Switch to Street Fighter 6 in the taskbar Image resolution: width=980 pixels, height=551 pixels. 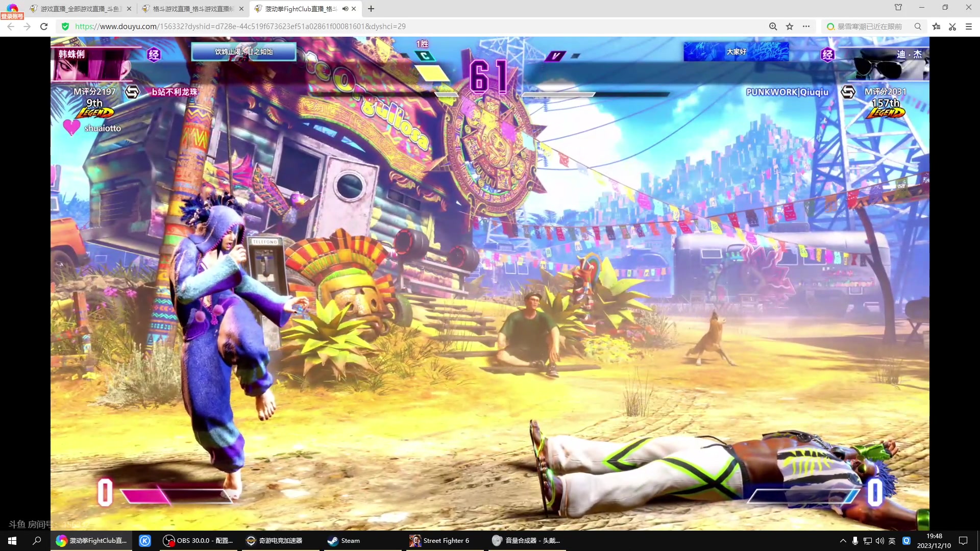(445, 541)
